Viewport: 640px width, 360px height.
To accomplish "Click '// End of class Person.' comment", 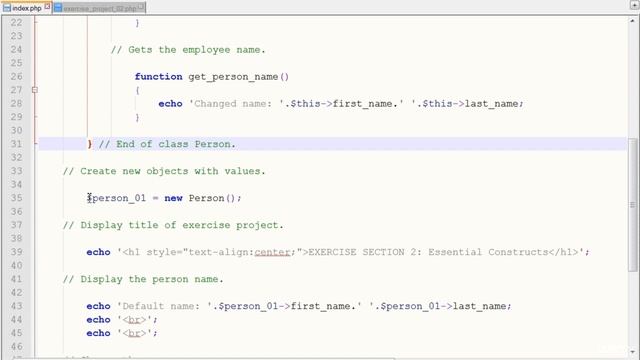I will tap(167, 144).
